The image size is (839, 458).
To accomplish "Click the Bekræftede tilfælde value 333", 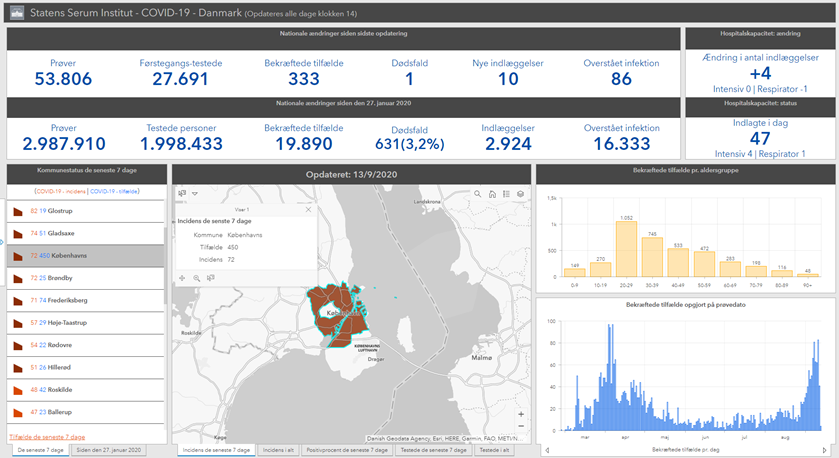I will point(304,79).
